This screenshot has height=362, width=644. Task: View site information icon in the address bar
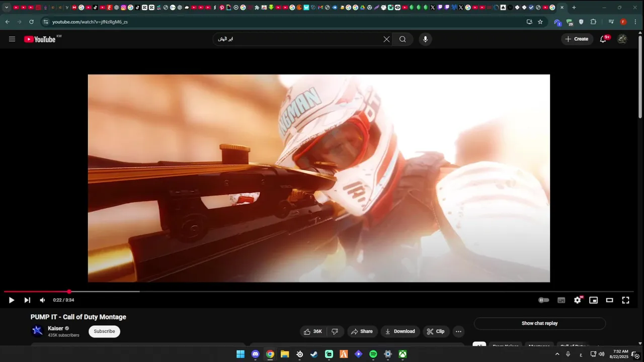pyautogui.click(x=46, y=22)
